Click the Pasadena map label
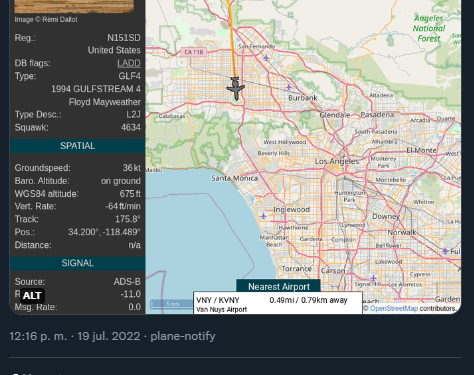This screenshot has width=474, height=375. (x=377, y=115)
